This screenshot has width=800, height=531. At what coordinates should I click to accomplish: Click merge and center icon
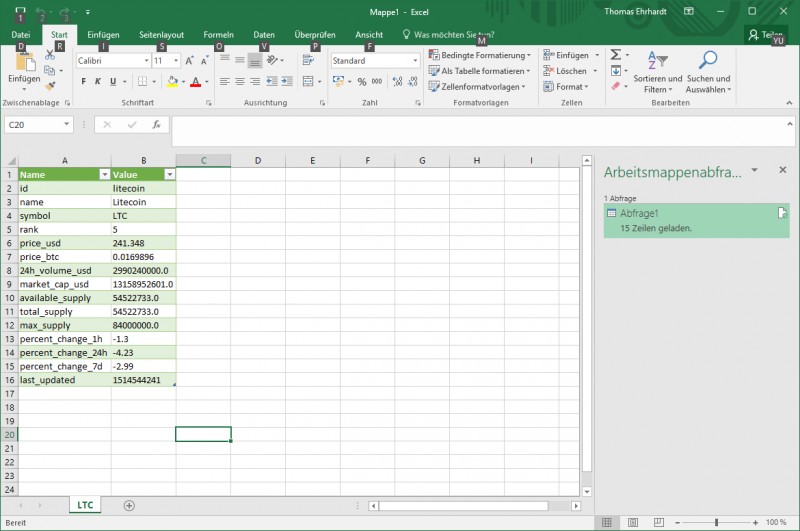[308, 82]
